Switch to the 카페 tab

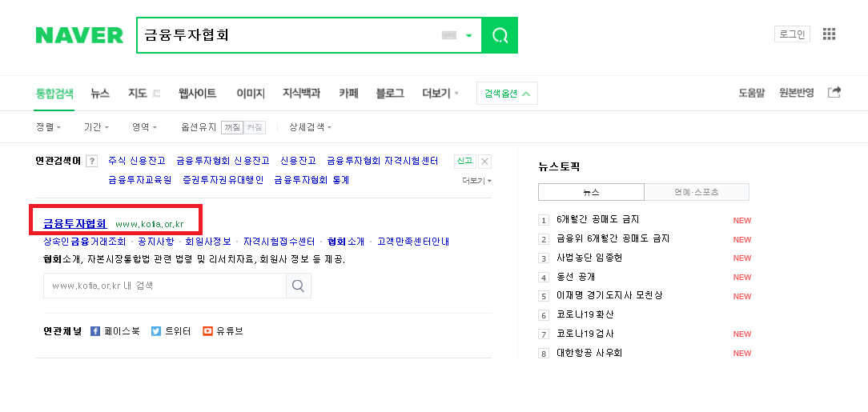point(349,94)
